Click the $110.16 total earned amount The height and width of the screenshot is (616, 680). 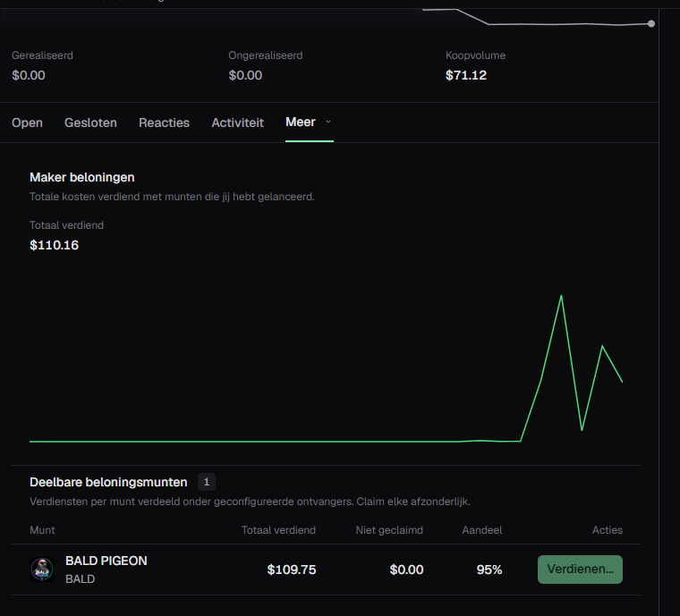tap(55, 245)
